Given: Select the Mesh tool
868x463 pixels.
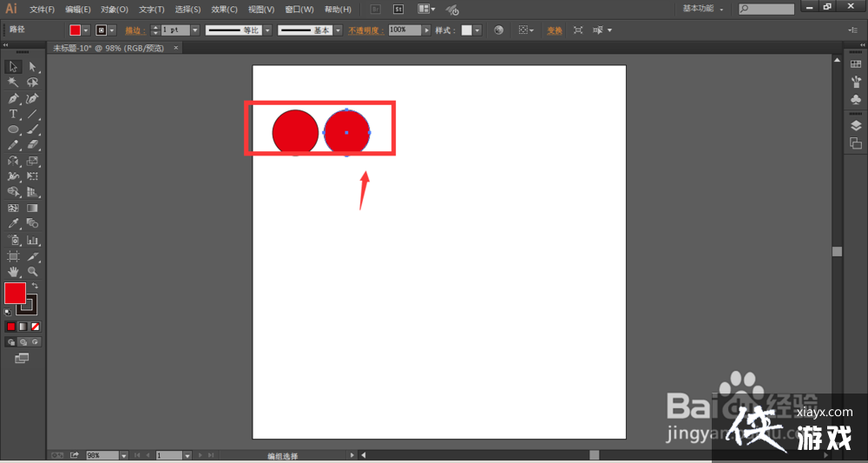Looking at the screenshot, I should (13, 208).
